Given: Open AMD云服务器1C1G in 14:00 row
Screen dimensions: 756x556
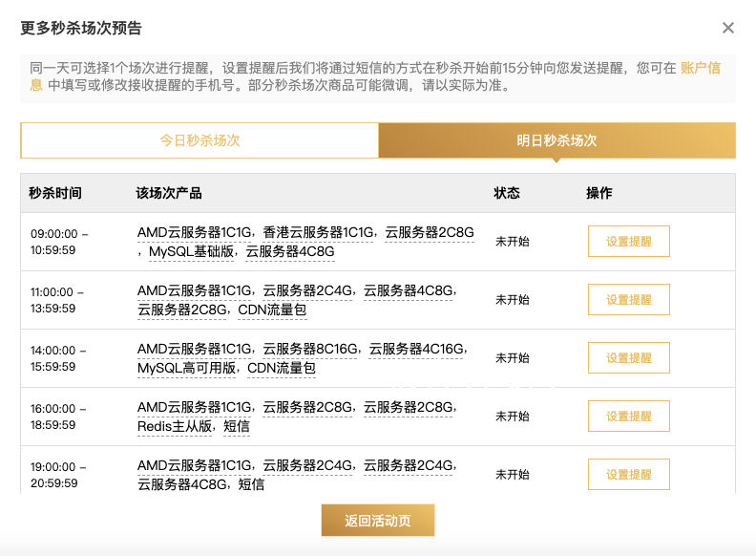Looking at the screenshot, I should point(195,349).
